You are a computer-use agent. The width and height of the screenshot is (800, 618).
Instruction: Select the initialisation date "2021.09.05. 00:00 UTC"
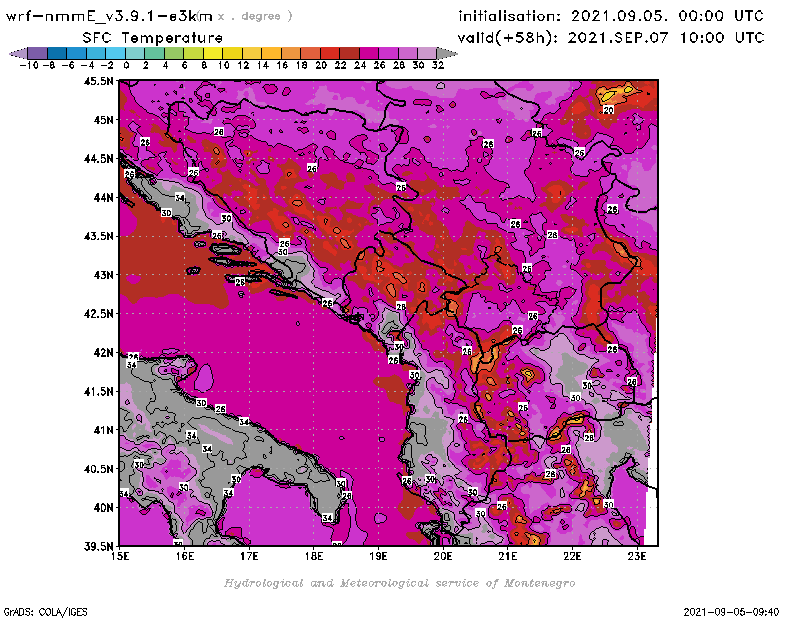(667, 16)
